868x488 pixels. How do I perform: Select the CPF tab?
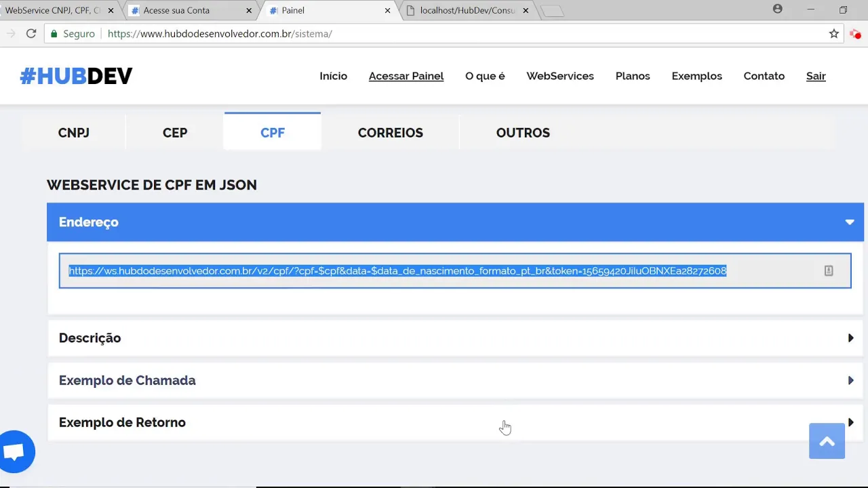(273, 131)
